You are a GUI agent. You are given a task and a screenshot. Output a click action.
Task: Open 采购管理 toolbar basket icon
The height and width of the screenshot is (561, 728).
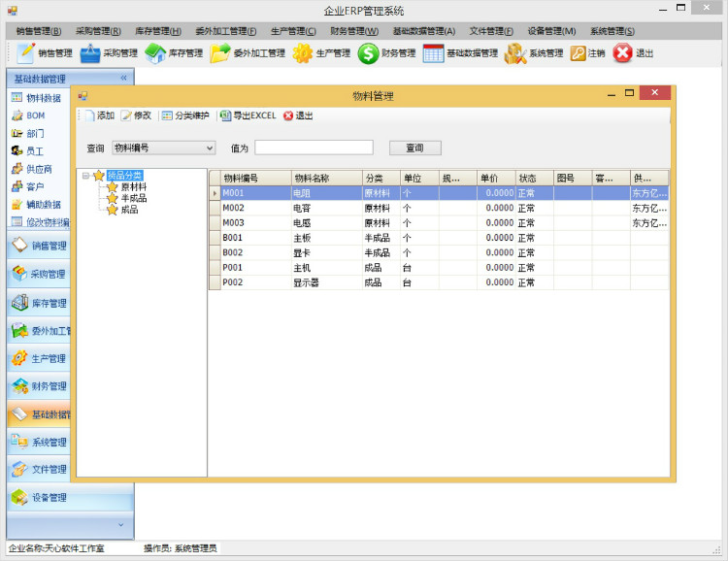click(90, 53)
